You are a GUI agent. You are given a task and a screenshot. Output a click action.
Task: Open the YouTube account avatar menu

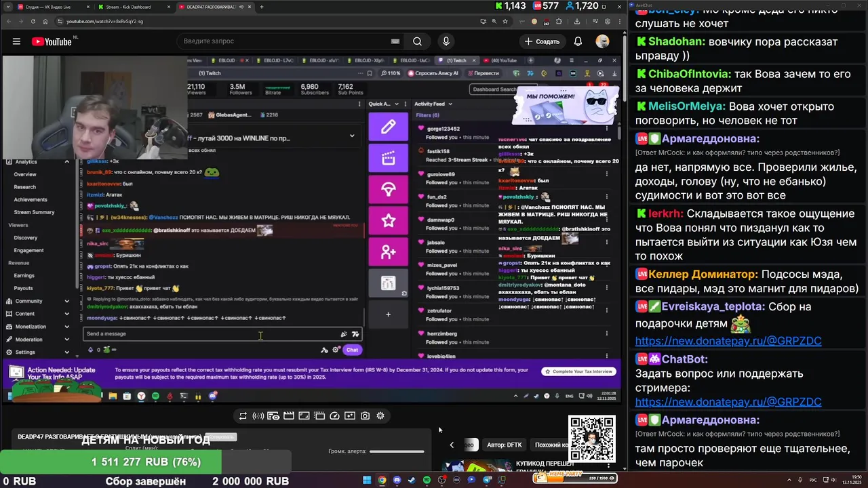602,41
